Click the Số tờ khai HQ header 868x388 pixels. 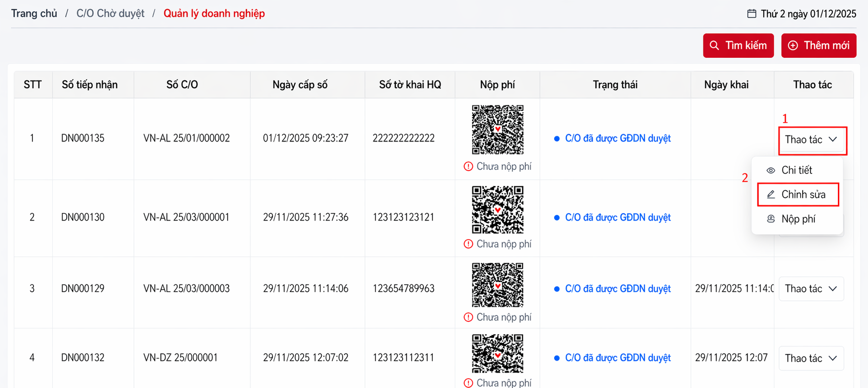410,85
